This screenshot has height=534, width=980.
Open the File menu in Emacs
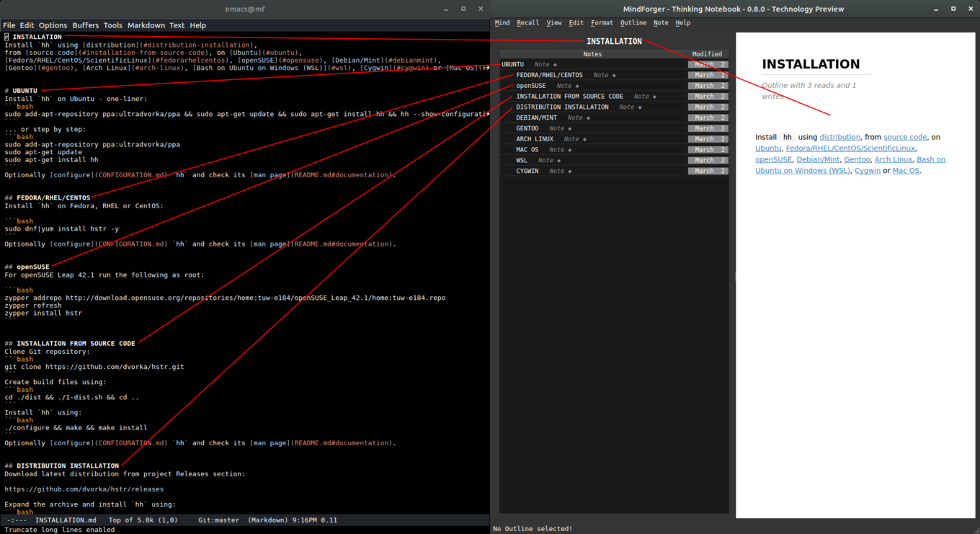point(9,25)
